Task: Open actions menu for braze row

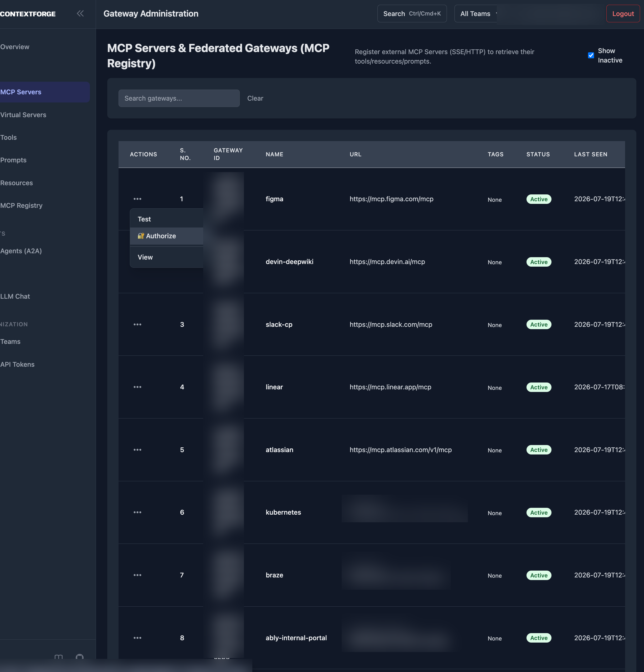Action: click(137, 575)
